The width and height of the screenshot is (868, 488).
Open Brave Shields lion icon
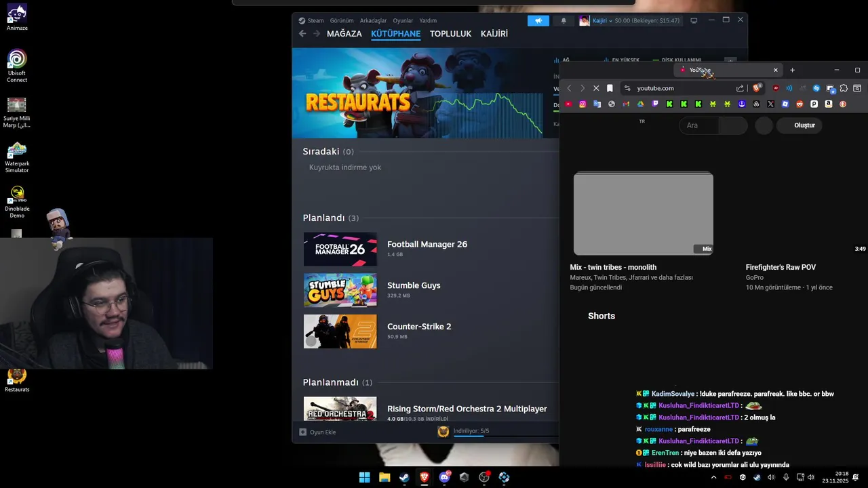click(x=757, y=87)
